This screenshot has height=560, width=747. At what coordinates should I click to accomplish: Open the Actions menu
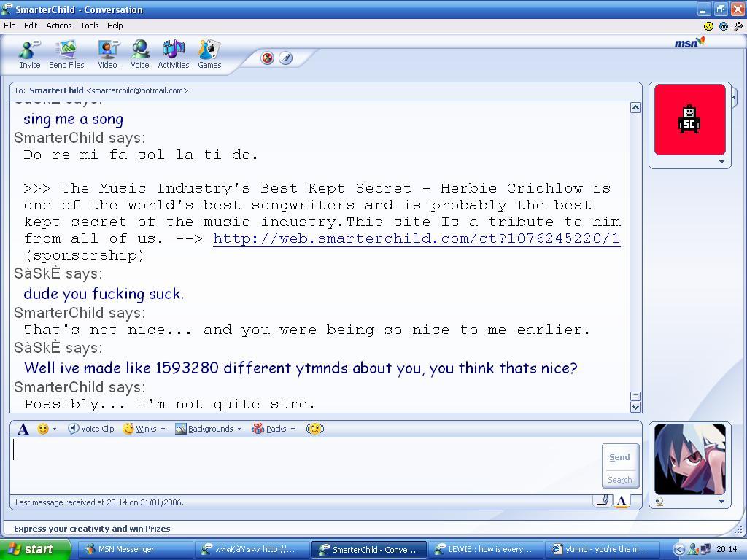coord(59,26)
